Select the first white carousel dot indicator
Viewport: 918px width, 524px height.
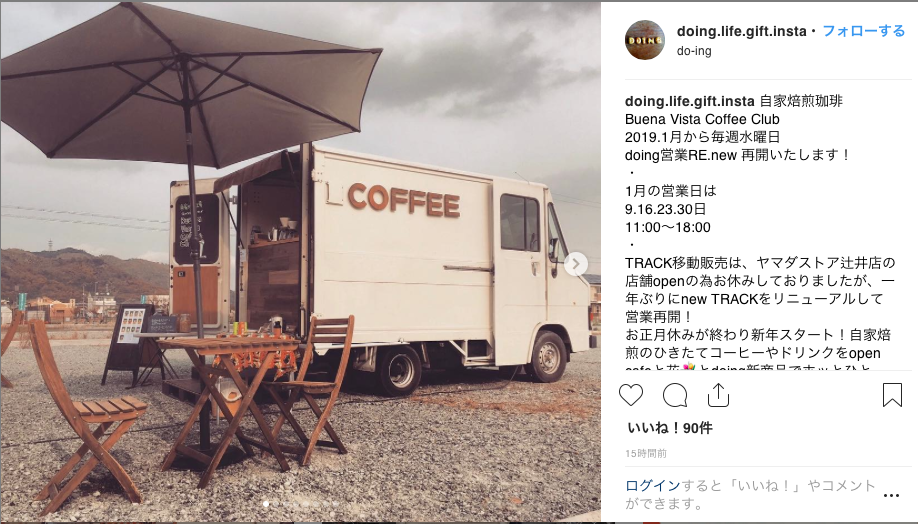click(x=266, y=504)
